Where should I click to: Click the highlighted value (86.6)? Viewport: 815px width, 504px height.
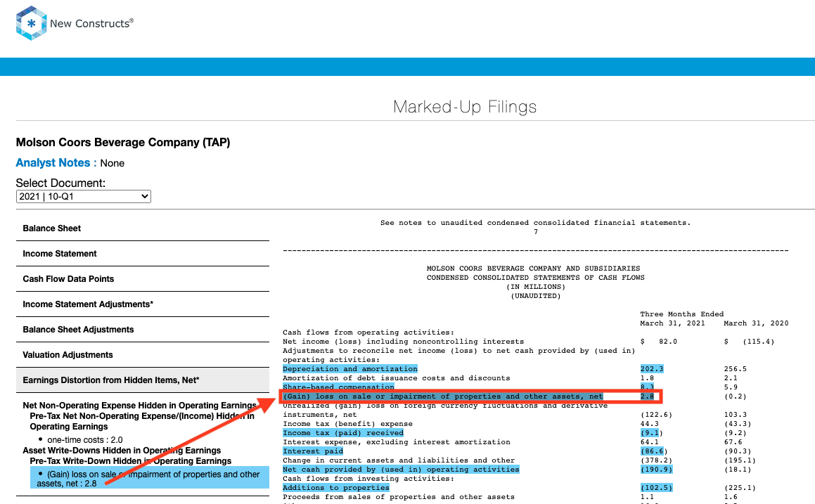tap(654, 451)
